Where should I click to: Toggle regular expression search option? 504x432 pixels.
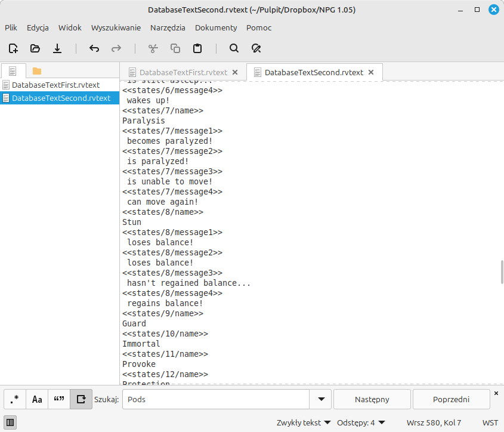coord(15,399)
